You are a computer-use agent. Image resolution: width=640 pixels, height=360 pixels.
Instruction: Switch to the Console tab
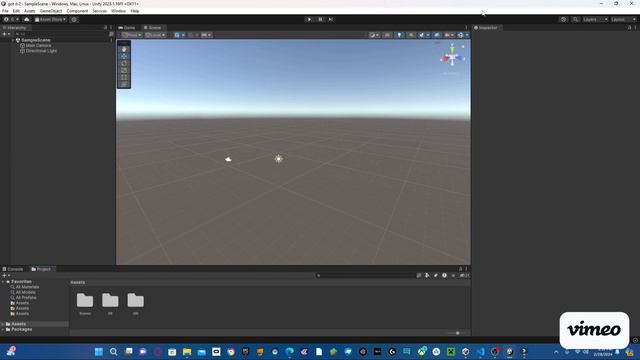(x=13, y=269)
